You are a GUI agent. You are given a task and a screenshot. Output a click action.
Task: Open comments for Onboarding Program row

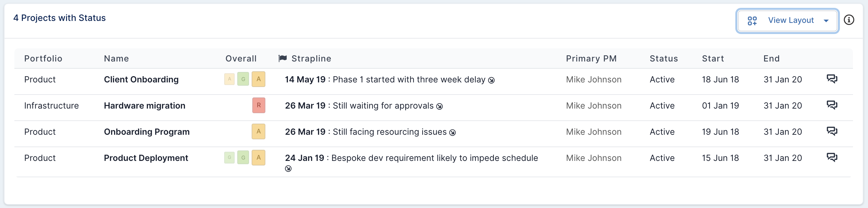(x=832, y=131)
